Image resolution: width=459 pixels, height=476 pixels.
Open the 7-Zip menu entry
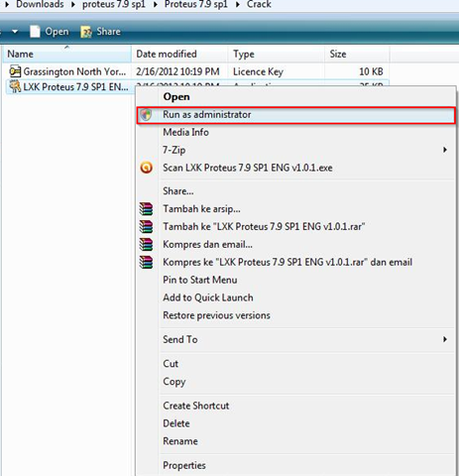(x=173, y=150)
